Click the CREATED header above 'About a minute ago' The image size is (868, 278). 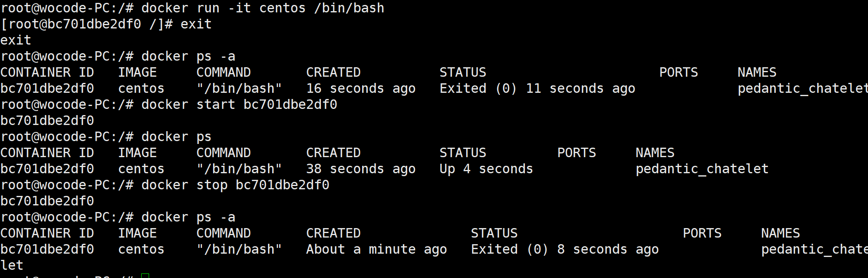click(x=333, y=233)
